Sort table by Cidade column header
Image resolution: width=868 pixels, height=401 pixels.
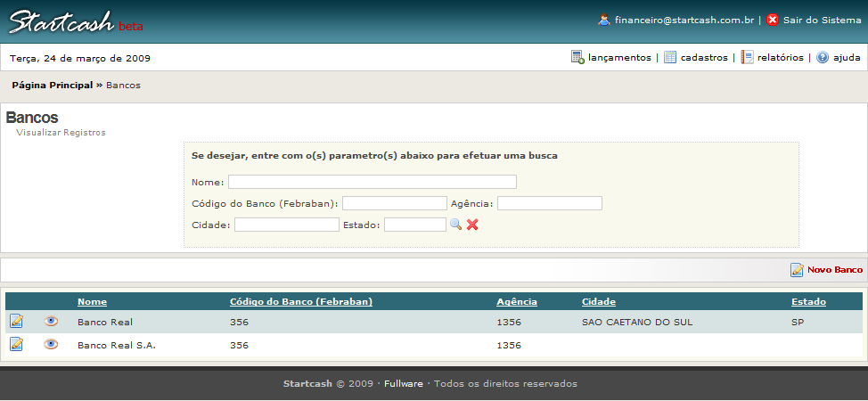[x=598, y=301]
